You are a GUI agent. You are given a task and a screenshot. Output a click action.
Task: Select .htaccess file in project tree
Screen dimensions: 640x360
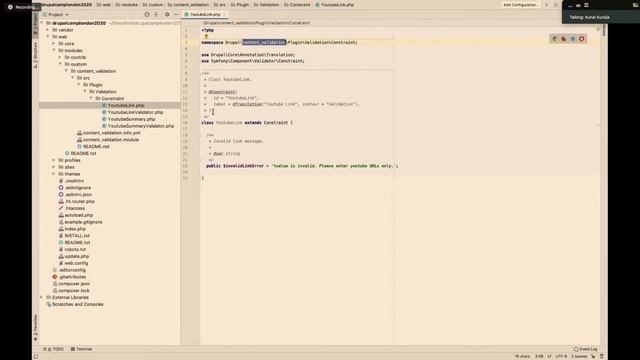75,208
